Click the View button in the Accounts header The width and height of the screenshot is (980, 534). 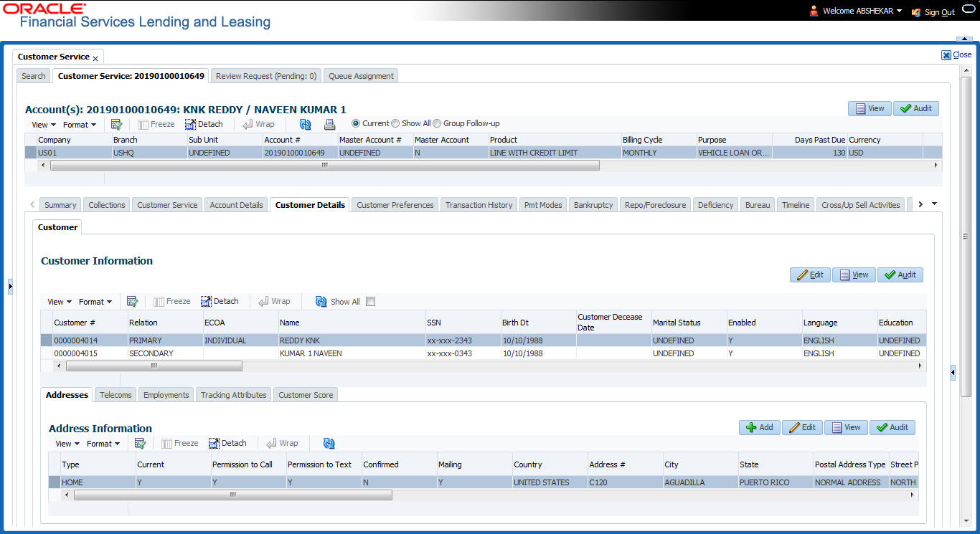click(x=870, y=108)
